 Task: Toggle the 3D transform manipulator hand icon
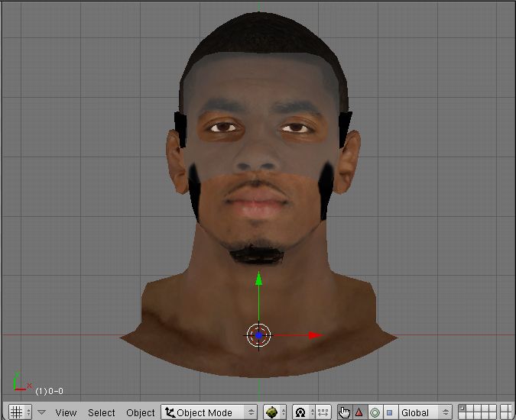click(345, 412)
